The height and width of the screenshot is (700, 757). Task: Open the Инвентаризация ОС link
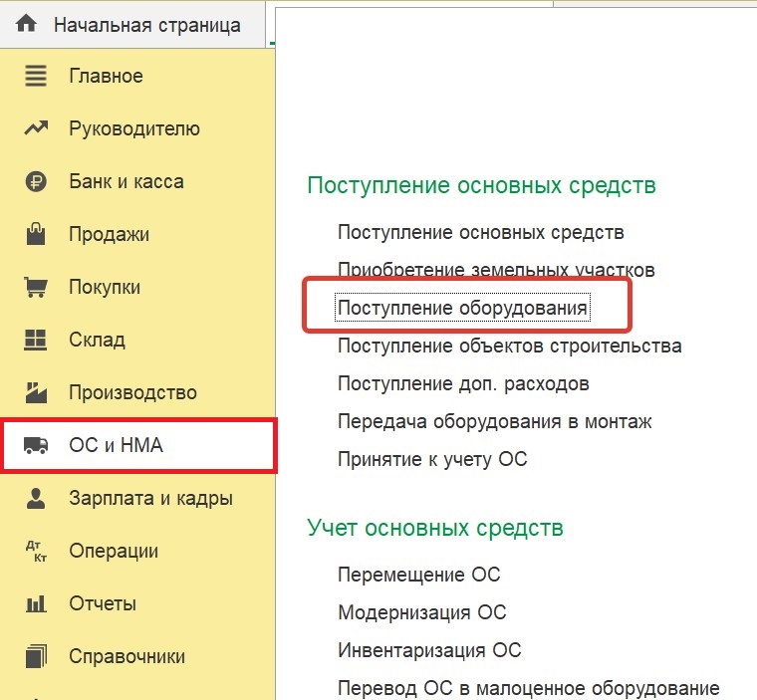(429, 650)
